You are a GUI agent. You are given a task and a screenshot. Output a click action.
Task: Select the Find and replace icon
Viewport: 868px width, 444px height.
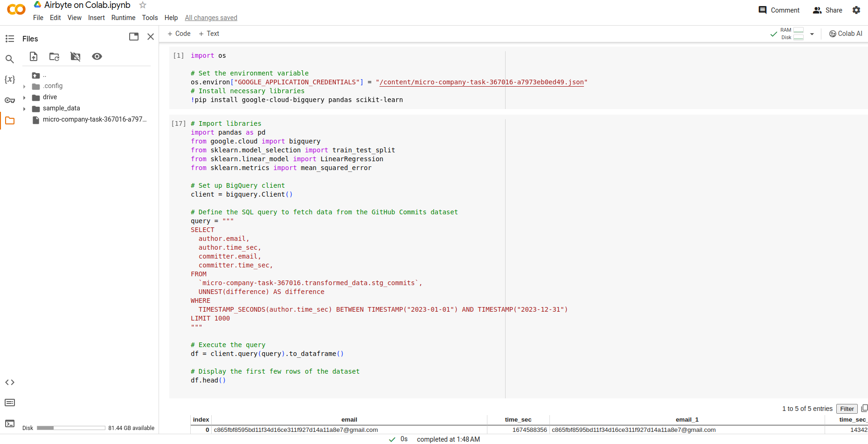pyautogui.click(x=10, y=59)
